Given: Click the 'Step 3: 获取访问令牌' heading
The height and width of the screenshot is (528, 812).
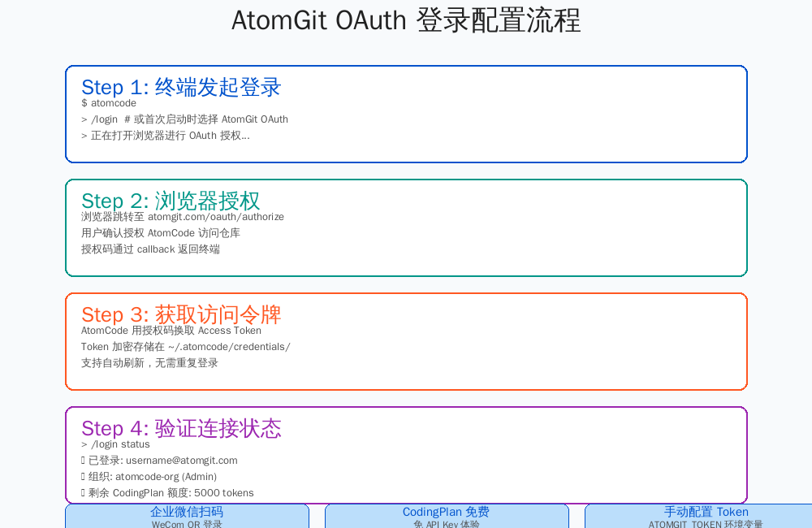Looking at the screenshot, I should coord(181,314).
